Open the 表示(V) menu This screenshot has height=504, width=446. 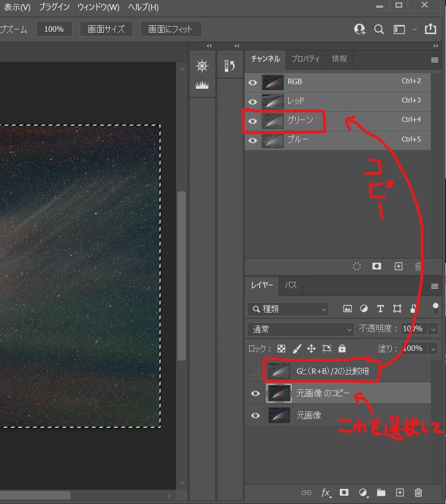click(17, 7)
